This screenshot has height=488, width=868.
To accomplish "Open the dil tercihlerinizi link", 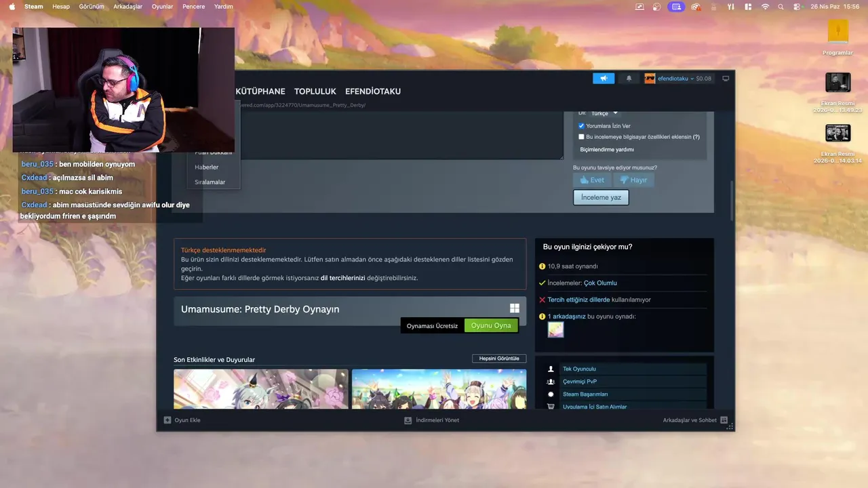I will click(x=342, y=278).
